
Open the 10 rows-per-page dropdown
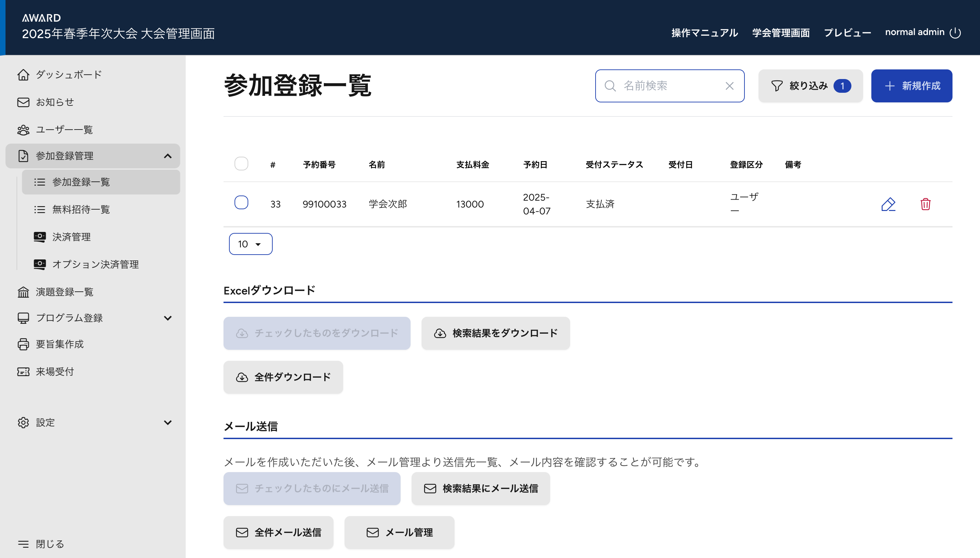tap(250, 244)
